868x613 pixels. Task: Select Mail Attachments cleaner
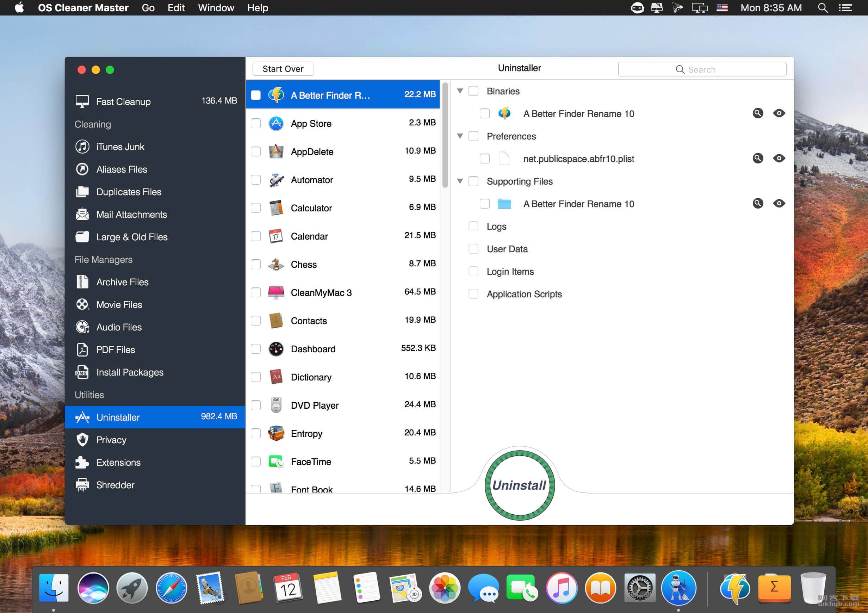(x=155, y=215)
